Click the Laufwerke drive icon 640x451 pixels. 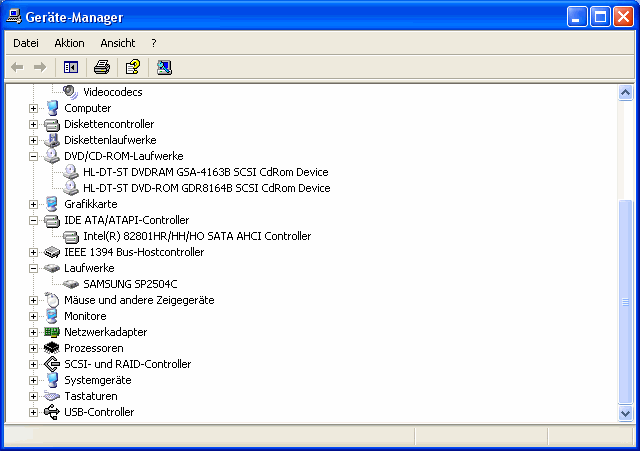tap(52, 268)
